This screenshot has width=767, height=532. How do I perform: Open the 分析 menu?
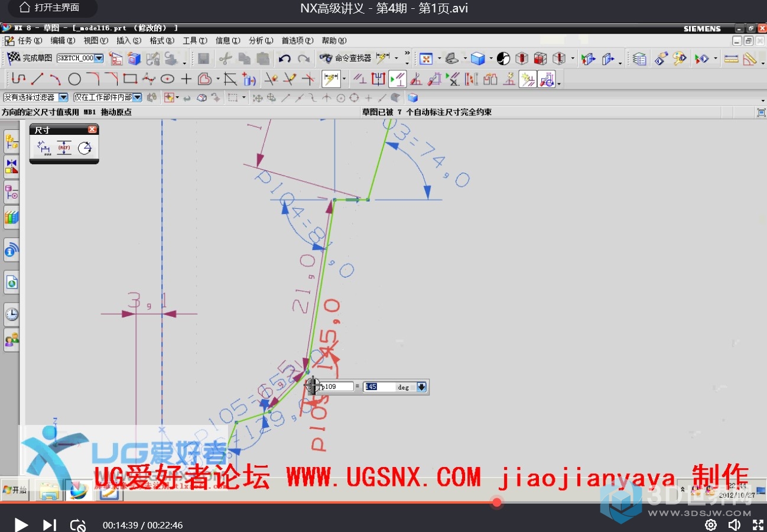click(x=261, y=41)
